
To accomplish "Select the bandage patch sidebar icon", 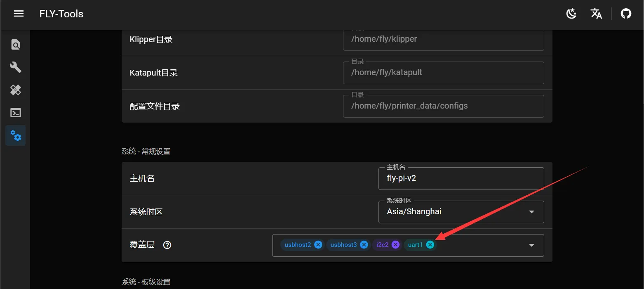I will (x=16, y=90).
